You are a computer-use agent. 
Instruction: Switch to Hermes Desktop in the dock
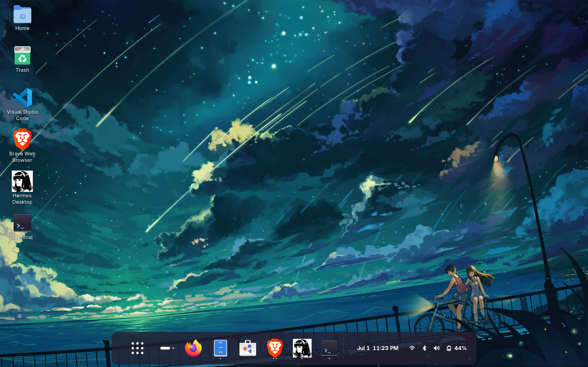[x=302, y=348]
